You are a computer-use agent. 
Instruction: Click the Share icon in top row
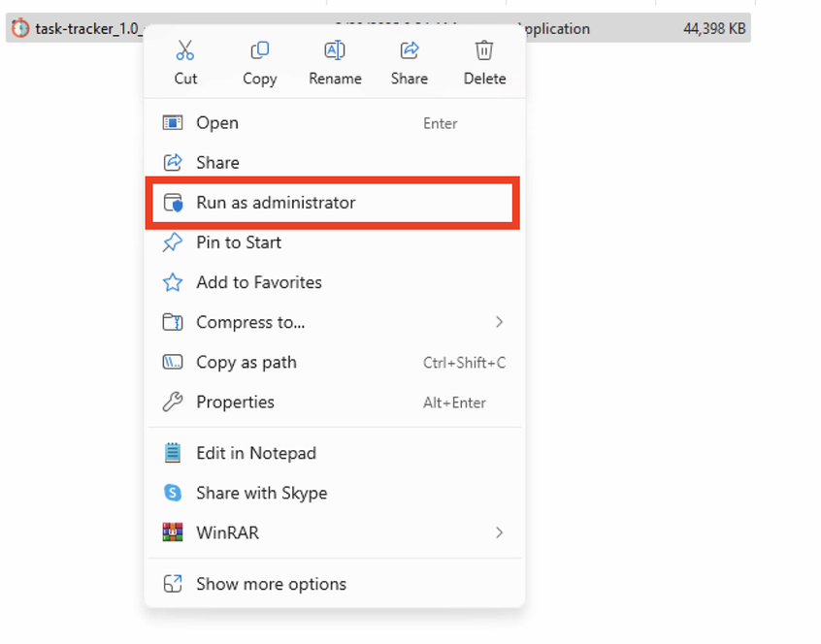point(410,50)
